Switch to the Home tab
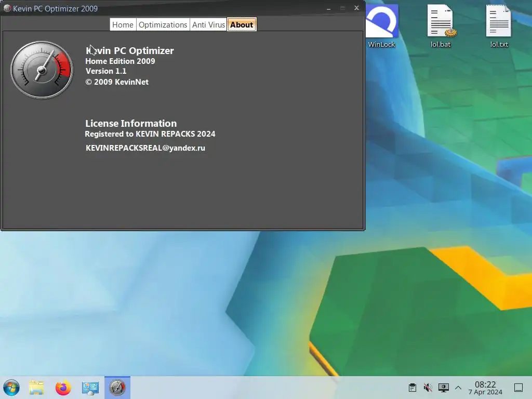Image resolution: width=532 pixels, height=399 pixels. point(123,25)
